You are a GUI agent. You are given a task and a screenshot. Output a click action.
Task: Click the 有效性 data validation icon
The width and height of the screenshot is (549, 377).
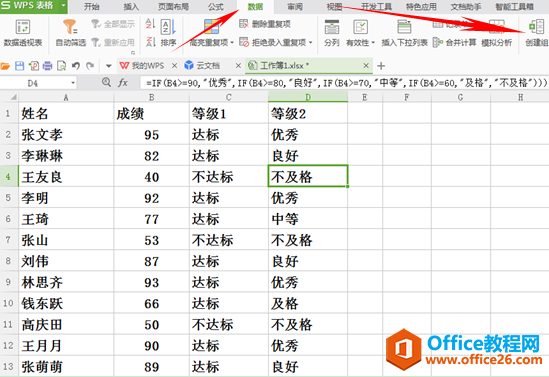[360, 27]
